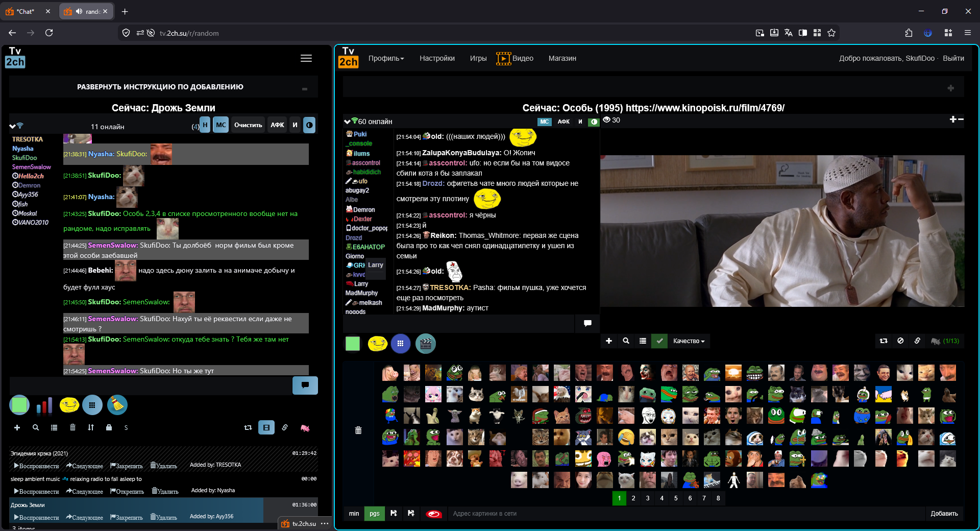
Task: Play Эпидемия крэка (2021) with Воспроизвести
Action: tap(36, 466)
